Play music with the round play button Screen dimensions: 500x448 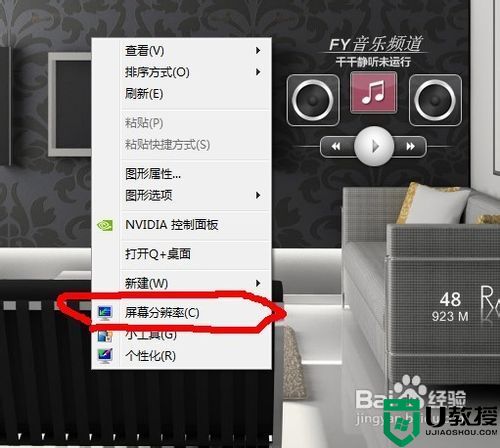(x=374, y=146)
